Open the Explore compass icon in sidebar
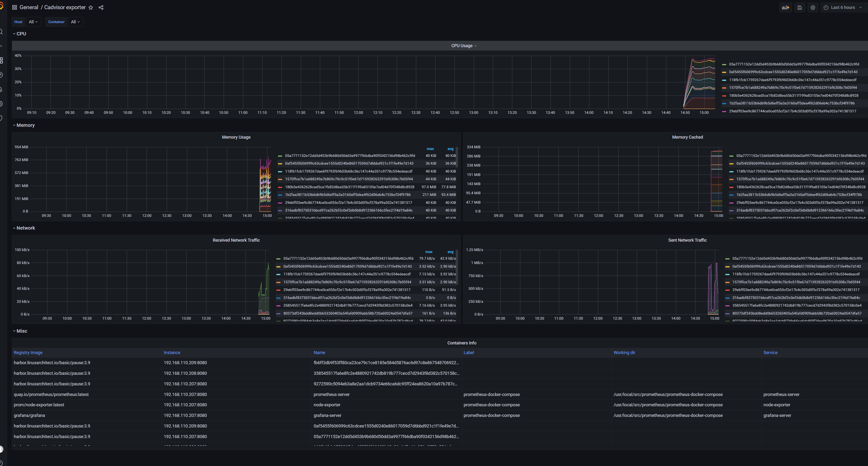The height and width of the screenshot is (466, 868). (1, 75)
